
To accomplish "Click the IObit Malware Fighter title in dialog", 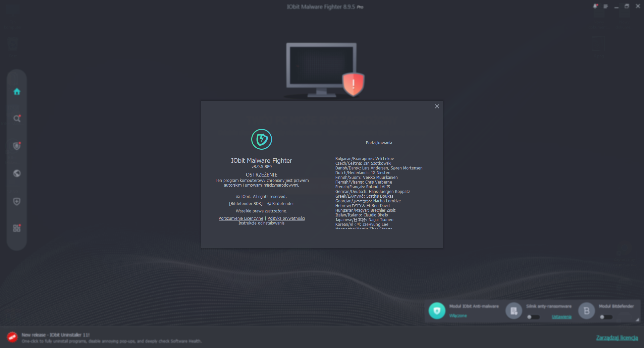I will point(262,160).
